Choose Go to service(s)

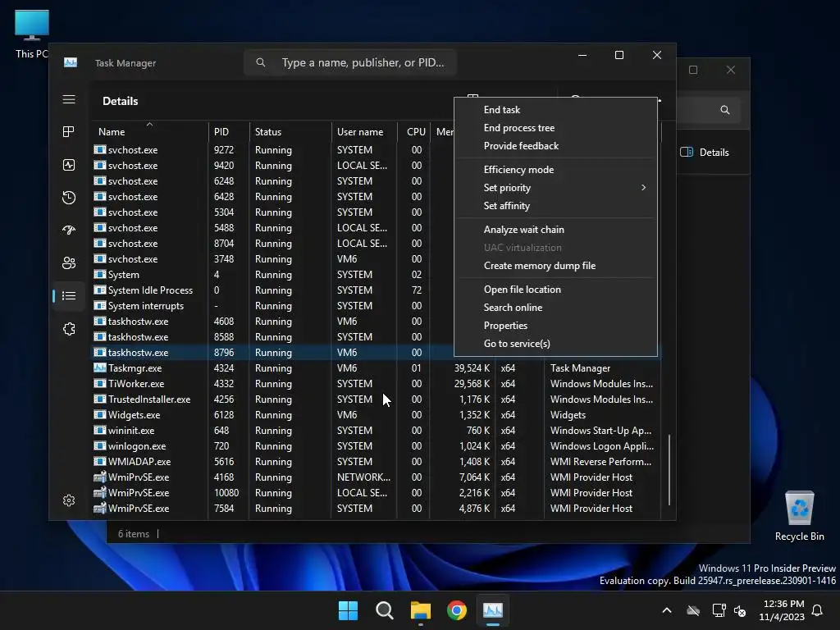pyautogui.click(x=555, y=344)
